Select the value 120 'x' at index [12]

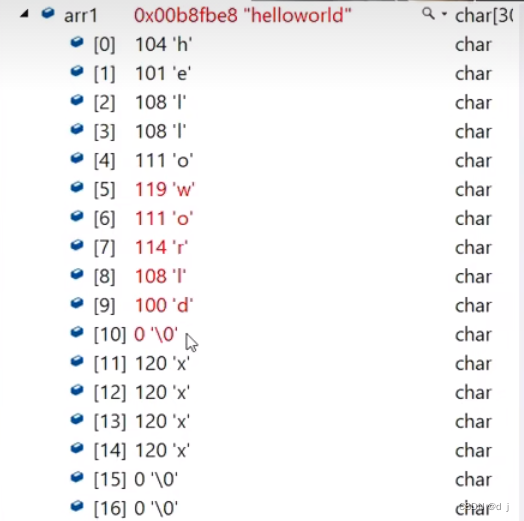click(162, 393)
